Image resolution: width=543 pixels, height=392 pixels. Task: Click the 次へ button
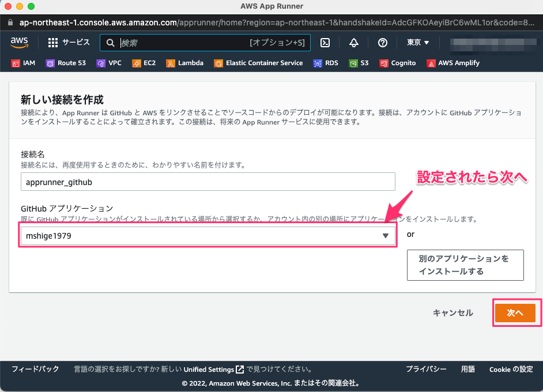click(515, 312)
